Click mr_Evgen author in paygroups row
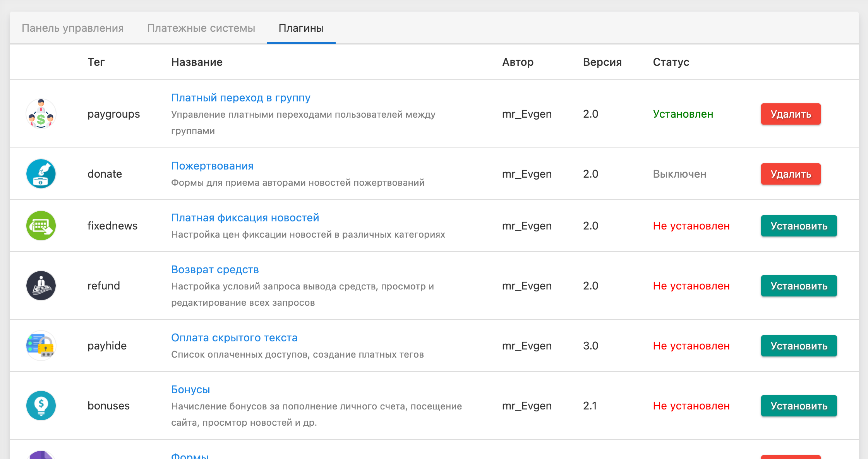The height and width of the screenshot is (459, 868). (527, 114)
